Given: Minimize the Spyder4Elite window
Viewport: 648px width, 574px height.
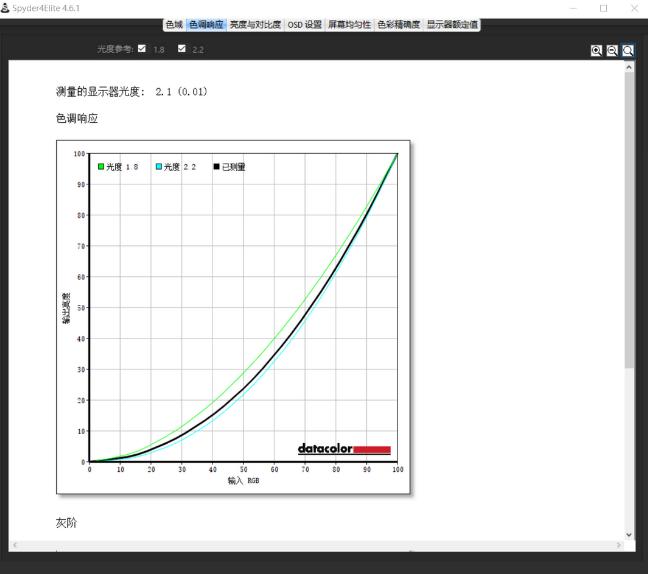Looking at the screenshot, I should [x=573, y=8].
